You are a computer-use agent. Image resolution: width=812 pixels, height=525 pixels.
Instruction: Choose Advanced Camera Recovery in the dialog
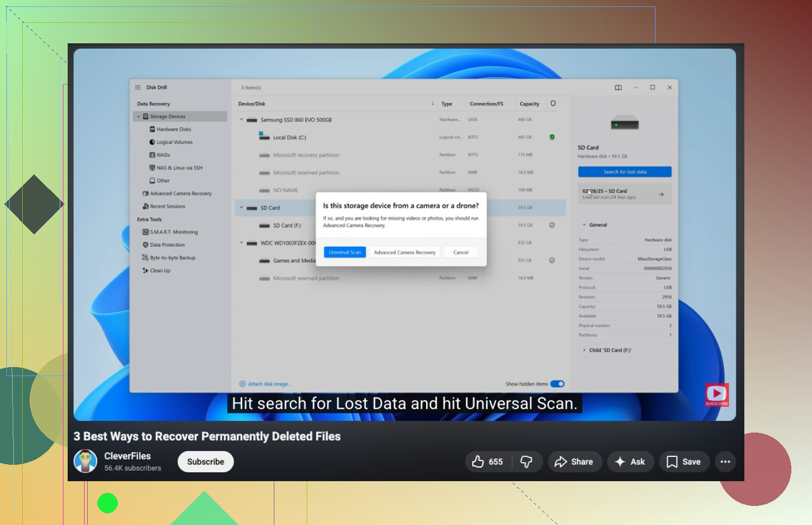pos(405,252)
